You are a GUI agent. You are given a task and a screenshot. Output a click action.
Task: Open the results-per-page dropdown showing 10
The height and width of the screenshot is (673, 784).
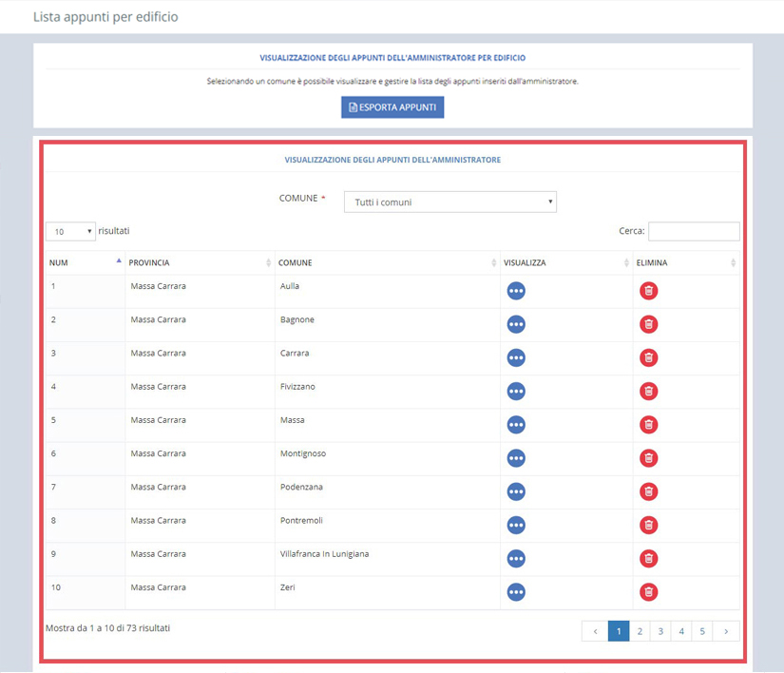[70, 232]
